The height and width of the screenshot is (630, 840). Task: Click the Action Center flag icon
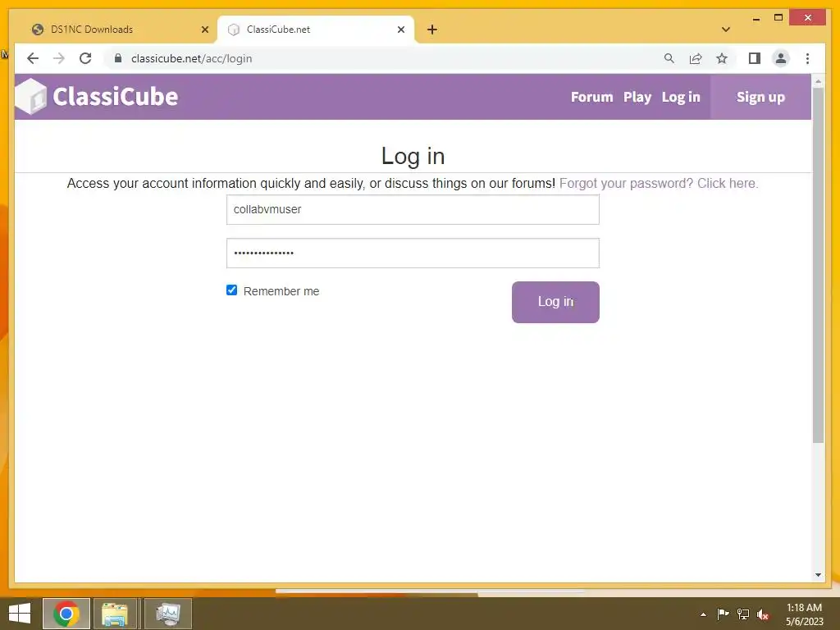click(x=723, y=614)
